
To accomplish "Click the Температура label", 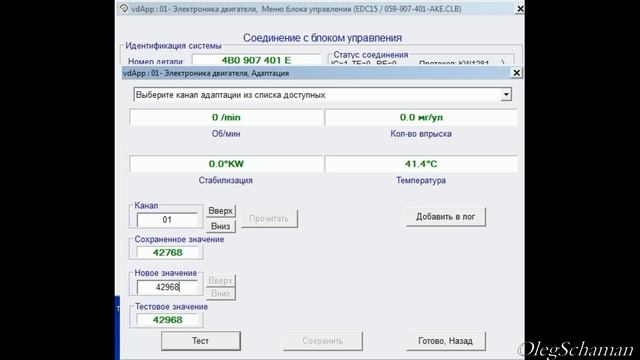I will (421, 180).
